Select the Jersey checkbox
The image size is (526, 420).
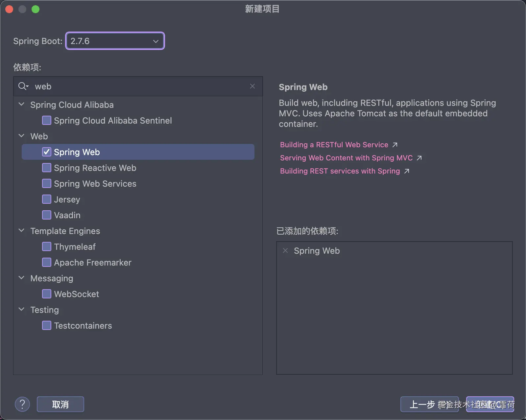coord(47,199)
